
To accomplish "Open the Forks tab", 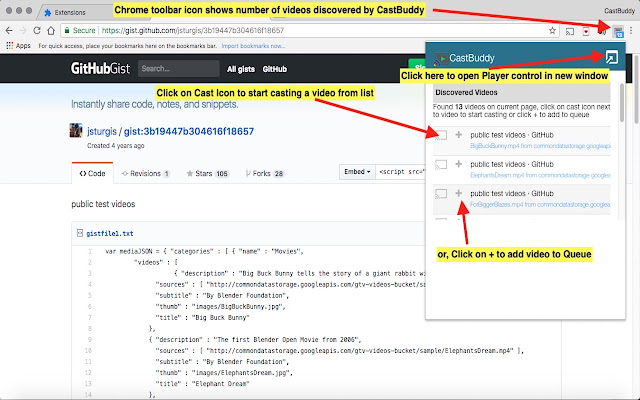I will [264, 173].
